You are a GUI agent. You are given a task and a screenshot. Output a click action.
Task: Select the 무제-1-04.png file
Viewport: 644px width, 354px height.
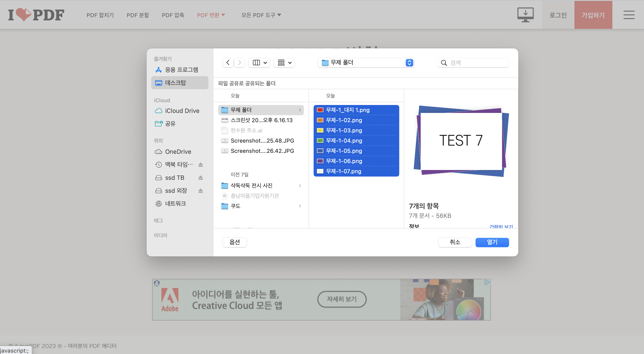click(x=344, y=141)
